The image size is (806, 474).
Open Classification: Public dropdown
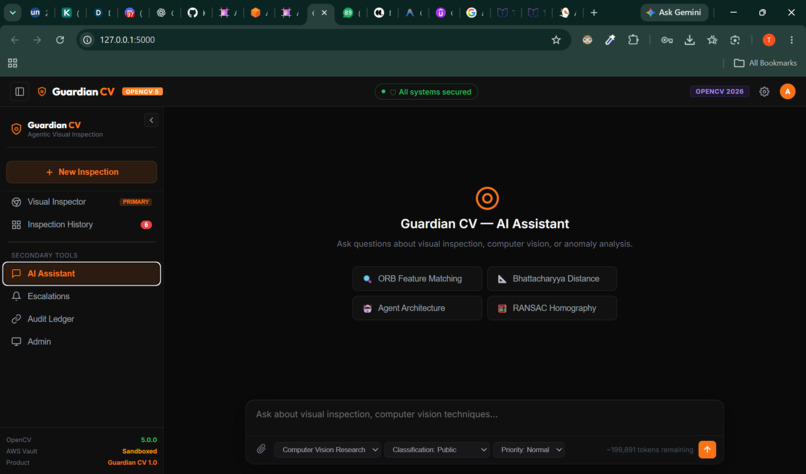(436, 449)
